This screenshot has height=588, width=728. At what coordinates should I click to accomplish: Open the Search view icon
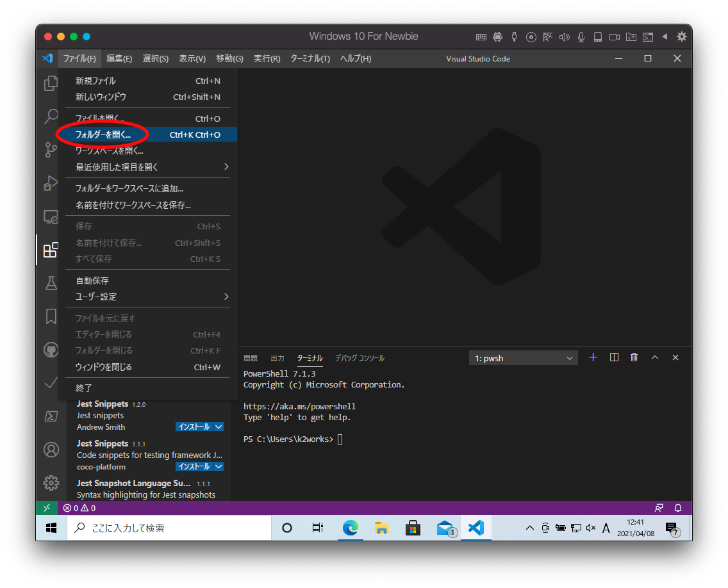point(51,117)
